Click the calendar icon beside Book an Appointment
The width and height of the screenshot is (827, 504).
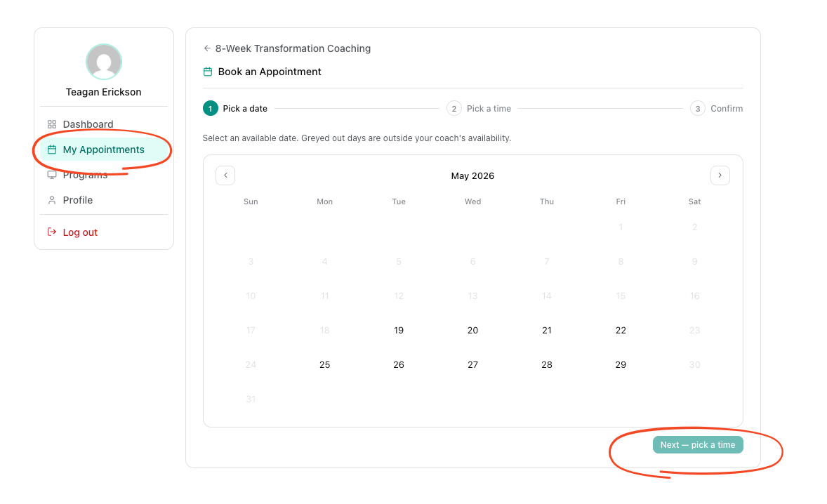pyautogui.click(x=208, y=72)
